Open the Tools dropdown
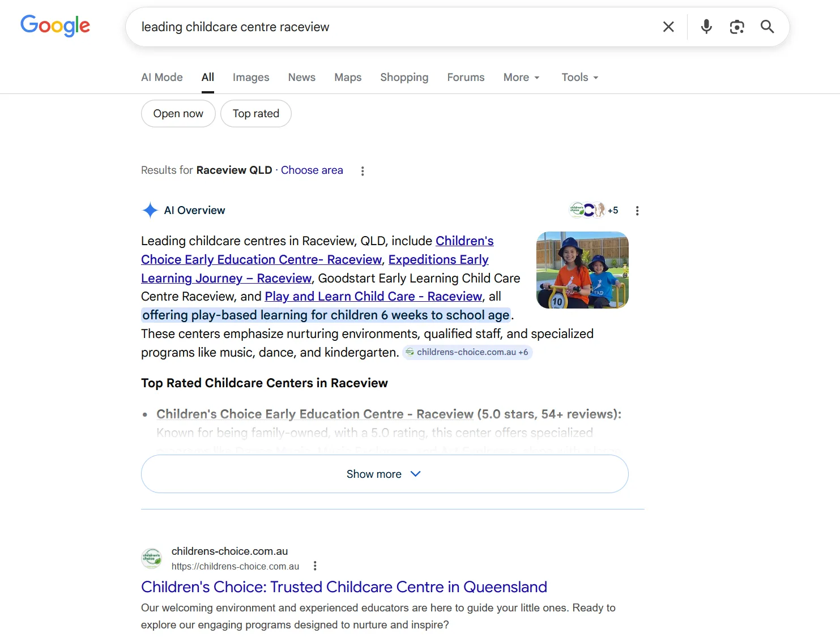 [580, 78]
